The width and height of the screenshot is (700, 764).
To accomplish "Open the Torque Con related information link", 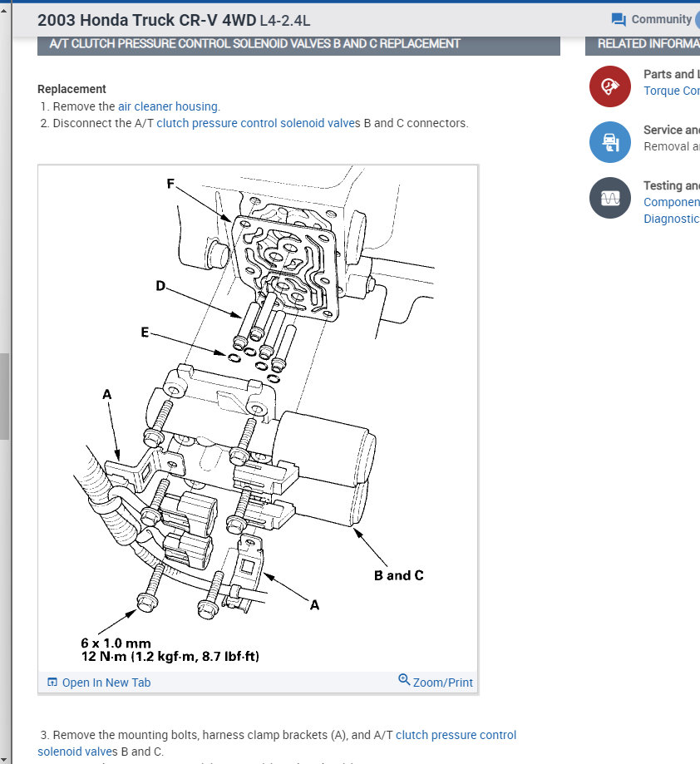I will [671, 90].
